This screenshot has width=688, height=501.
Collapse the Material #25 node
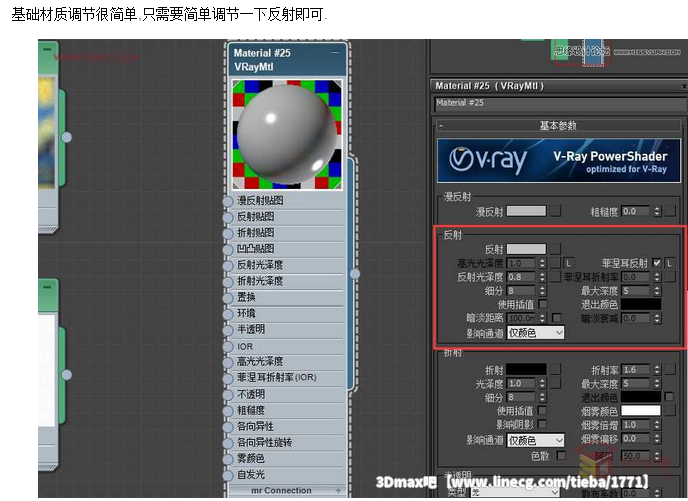335,53
